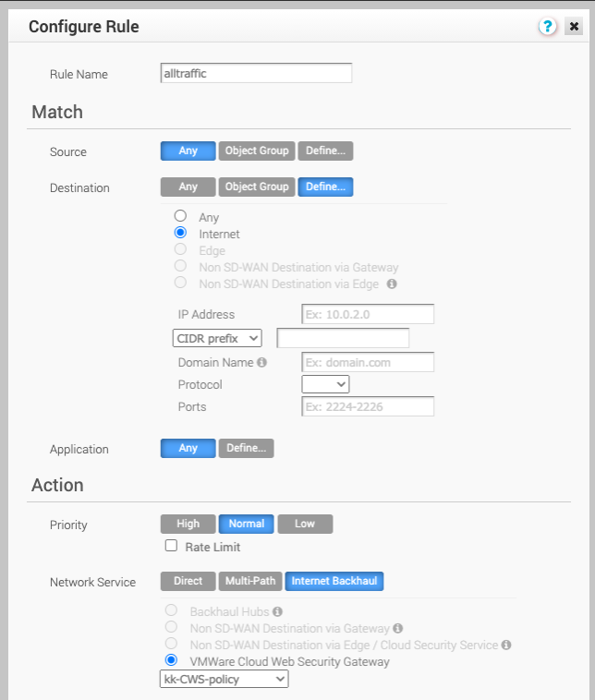Open the CIDR prefix dropdown

point(217,338)
